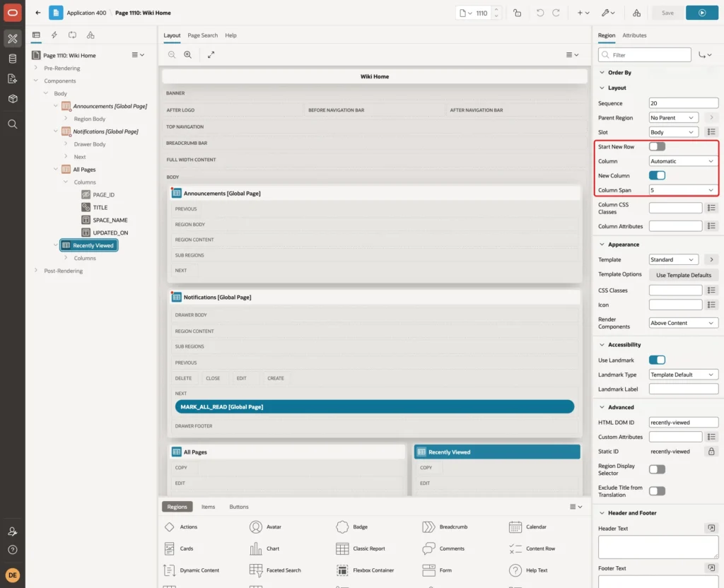Viewport: 724px width, 588px height.
Task: Open the search magnifier in left sidebar
Action: point(13,124)
